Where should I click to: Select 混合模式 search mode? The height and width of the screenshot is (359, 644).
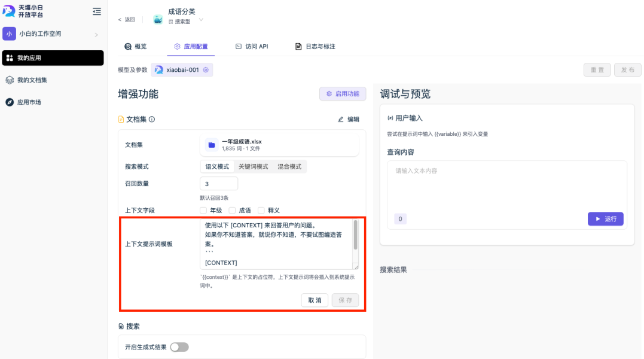tap(289, 166)
